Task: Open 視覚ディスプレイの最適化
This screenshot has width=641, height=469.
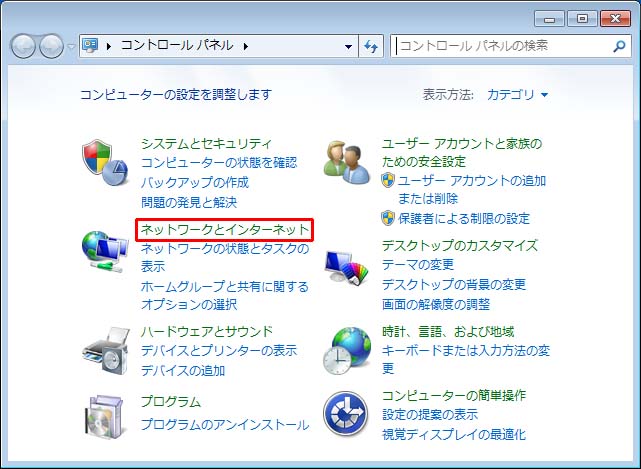Action: pos(454,434)
